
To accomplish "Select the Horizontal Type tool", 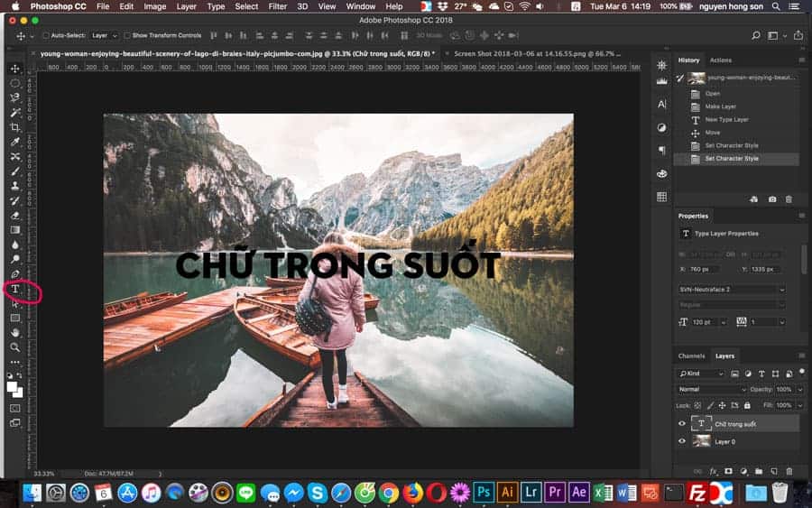I will coord(15,289).
